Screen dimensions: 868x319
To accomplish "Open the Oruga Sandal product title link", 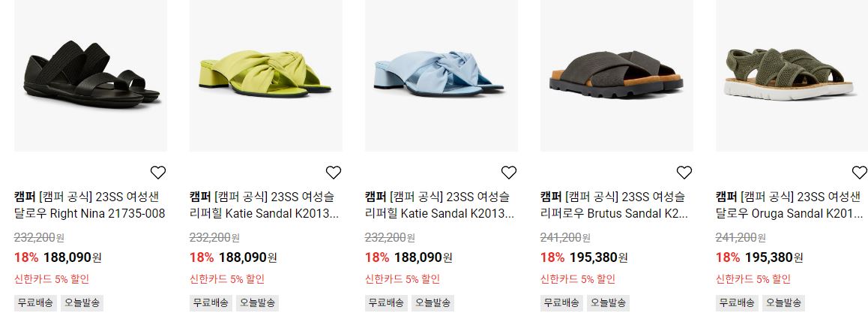I will [x=789, y=205].
